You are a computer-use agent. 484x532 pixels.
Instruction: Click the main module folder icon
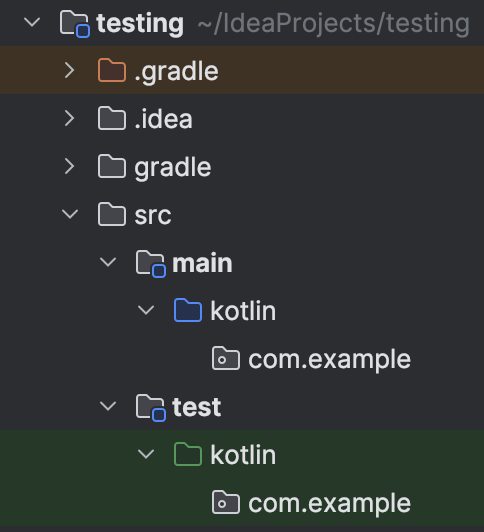tap(151, 264)
